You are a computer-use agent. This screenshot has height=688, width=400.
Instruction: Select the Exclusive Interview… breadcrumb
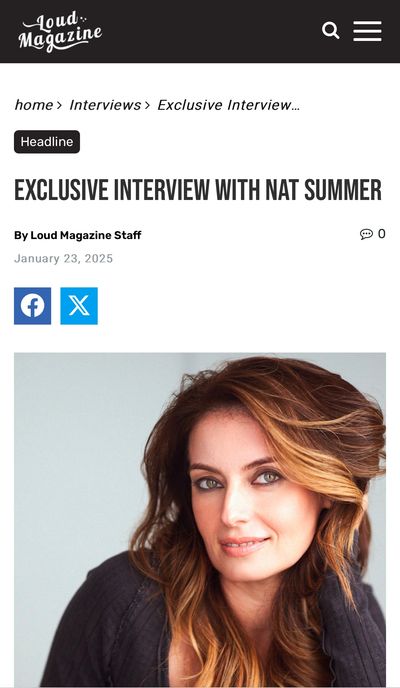(229, 105)
